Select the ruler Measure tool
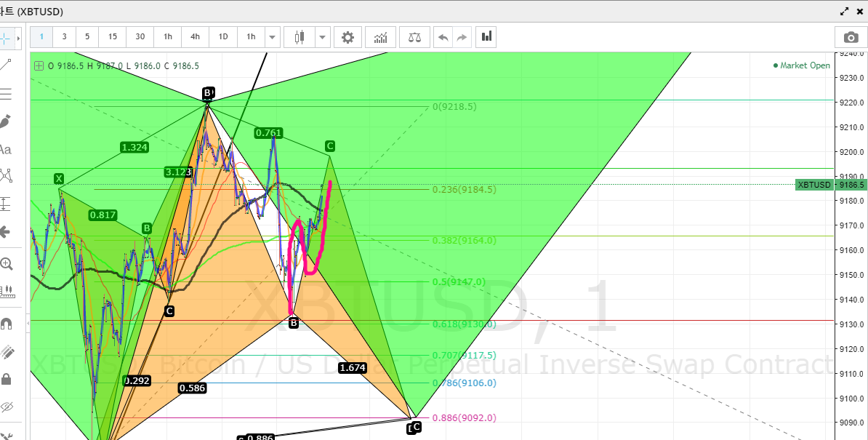The height and width of the screenshot is (440, 868). point(7,291)
